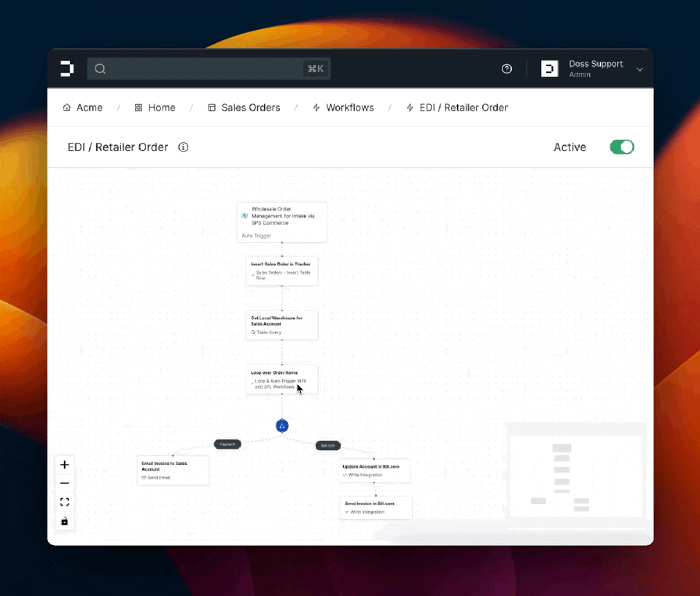
Task: Open the help question mark icon
Action: [x=507, y=68]
